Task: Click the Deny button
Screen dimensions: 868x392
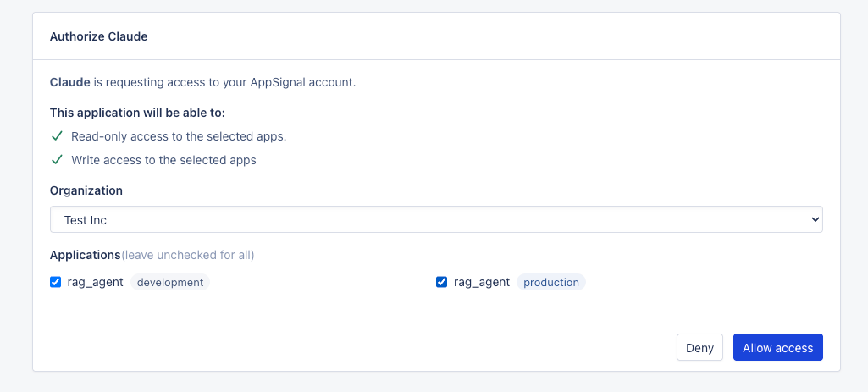Action: [699, 348]
